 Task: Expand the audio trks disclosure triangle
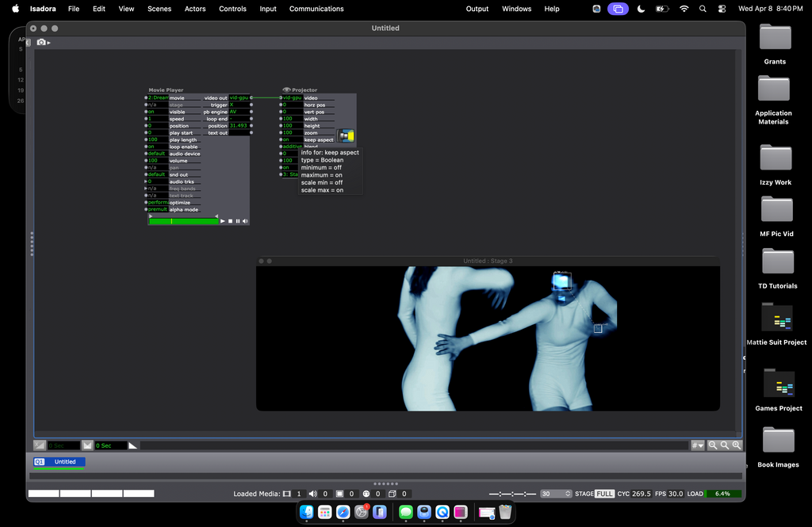point(146,181)
